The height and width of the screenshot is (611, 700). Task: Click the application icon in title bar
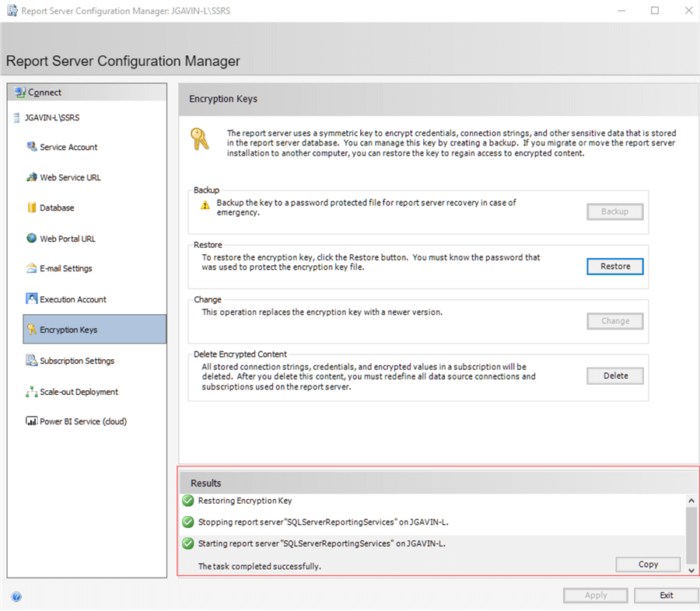[12, 10]
